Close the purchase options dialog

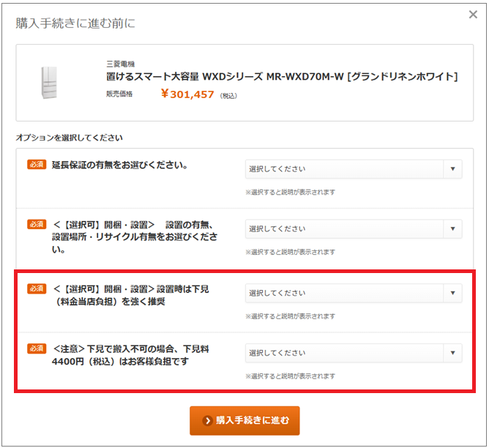tap(474, 14)
